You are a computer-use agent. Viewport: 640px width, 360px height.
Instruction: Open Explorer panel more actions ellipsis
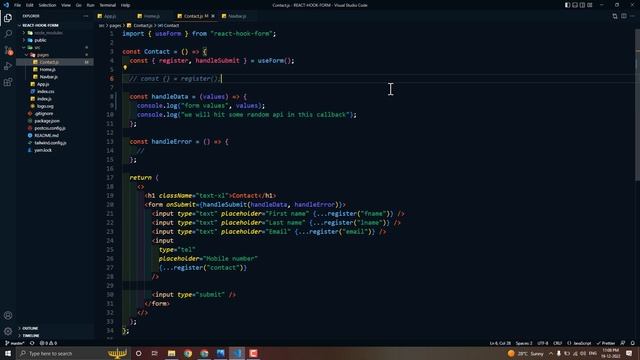pos(85,16)
